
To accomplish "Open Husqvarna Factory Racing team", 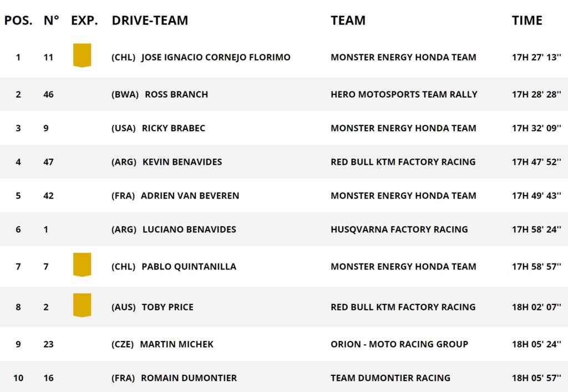I will click(399, 230).
